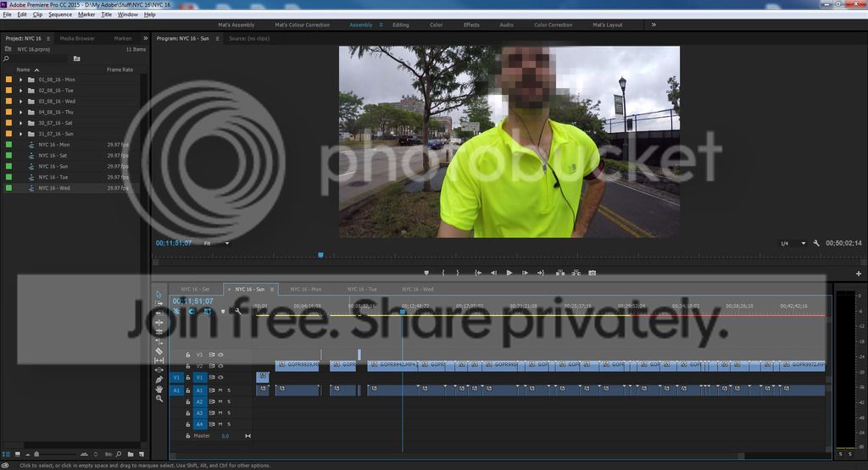868x470 pixels.
Task: Select the Pen tool in the tools panel
Action: [159, 379]
